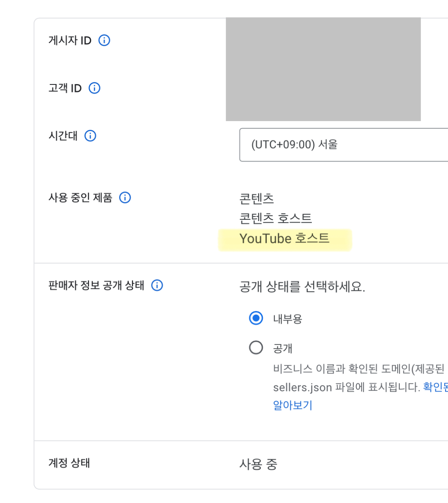Click the sellers.json 파일에 표시됩니다 description text
The height and width of the screenshot is (503, 448).
click(x=346, y=387)
